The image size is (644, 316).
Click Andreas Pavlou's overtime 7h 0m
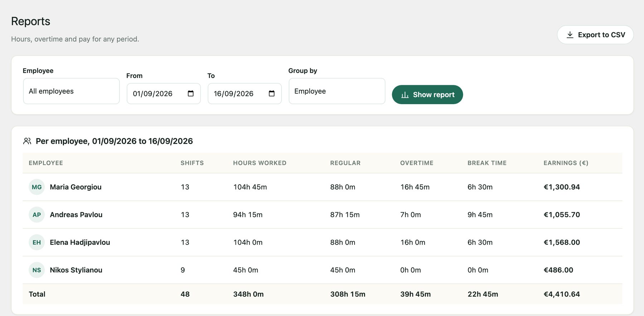click(x=411, y=215)
